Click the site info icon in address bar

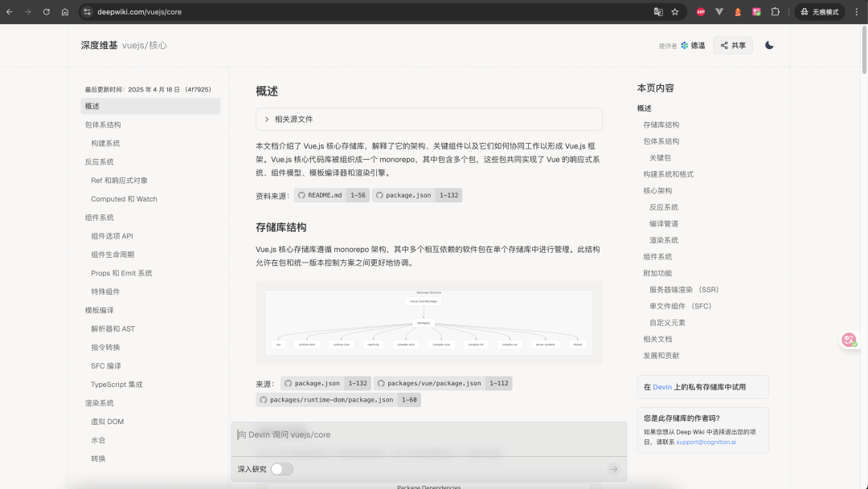point(87,11)
